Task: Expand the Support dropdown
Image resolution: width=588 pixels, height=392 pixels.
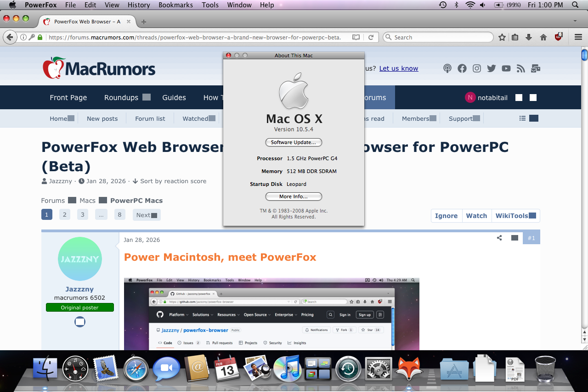Action: pyautogui.click(x=476, y=118)
